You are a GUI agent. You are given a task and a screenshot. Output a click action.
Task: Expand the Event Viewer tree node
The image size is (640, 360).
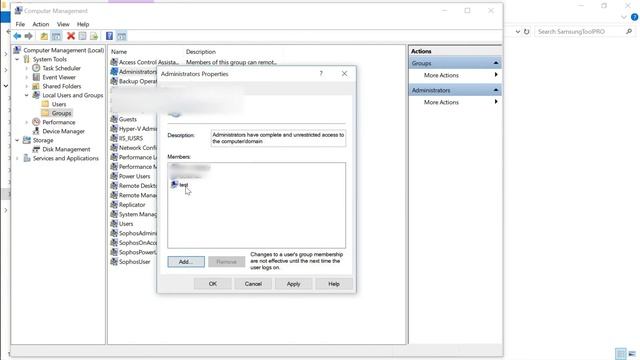(27, 77)
